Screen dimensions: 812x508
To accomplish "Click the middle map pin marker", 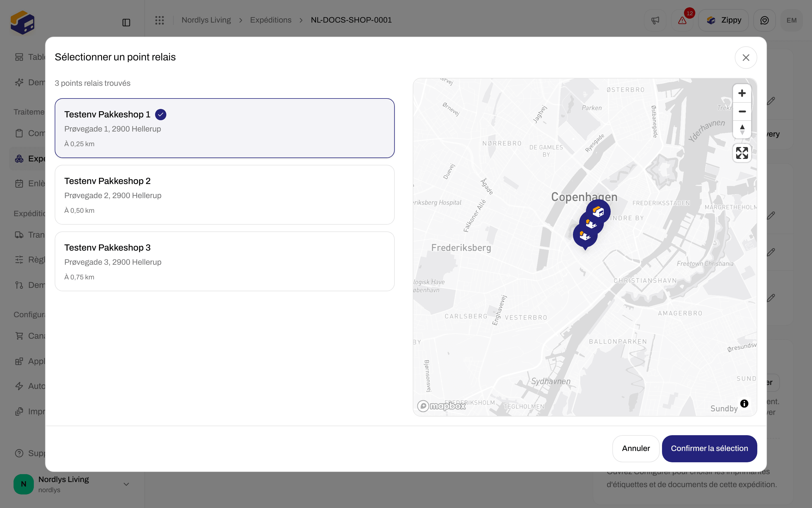I will tap(591, 224).
